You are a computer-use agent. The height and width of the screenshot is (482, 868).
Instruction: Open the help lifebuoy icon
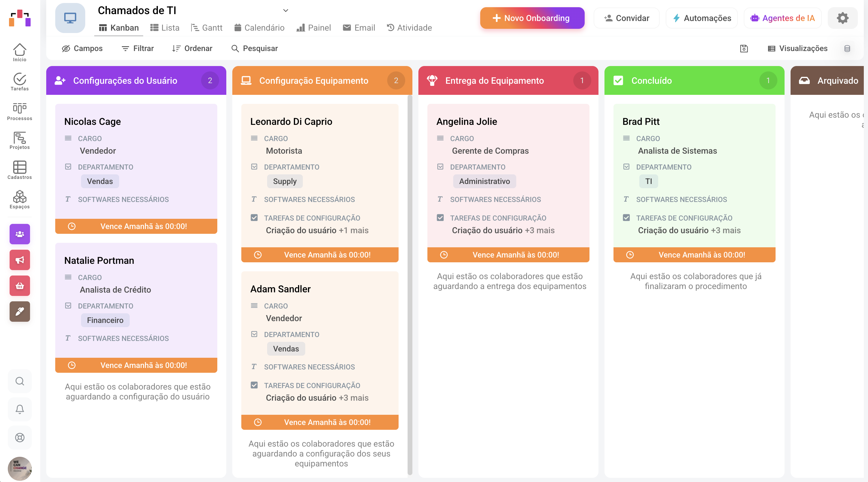20,438
